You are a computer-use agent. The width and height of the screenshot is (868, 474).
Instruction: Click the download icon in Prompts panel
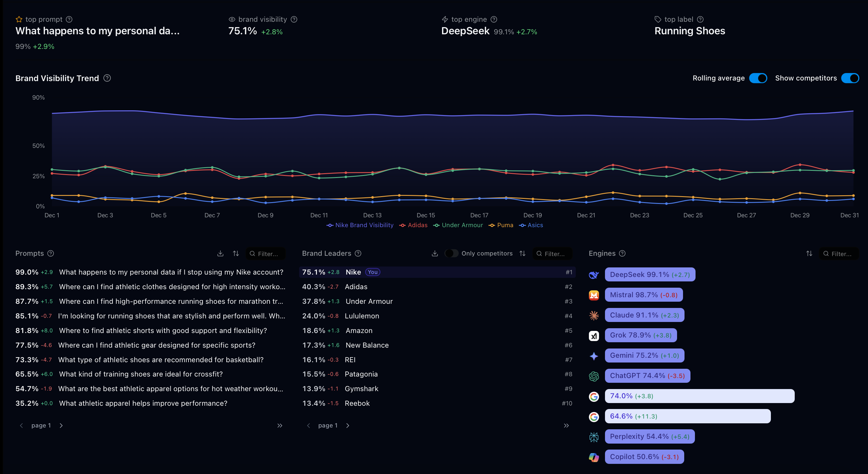pos(220,253)
